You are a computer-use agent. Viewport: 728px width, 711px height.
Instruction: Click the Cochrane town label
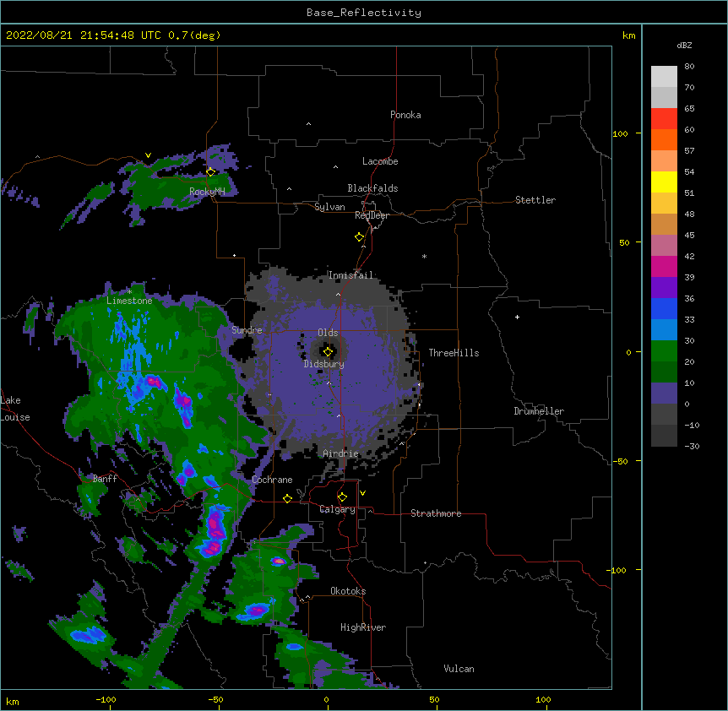272,480
